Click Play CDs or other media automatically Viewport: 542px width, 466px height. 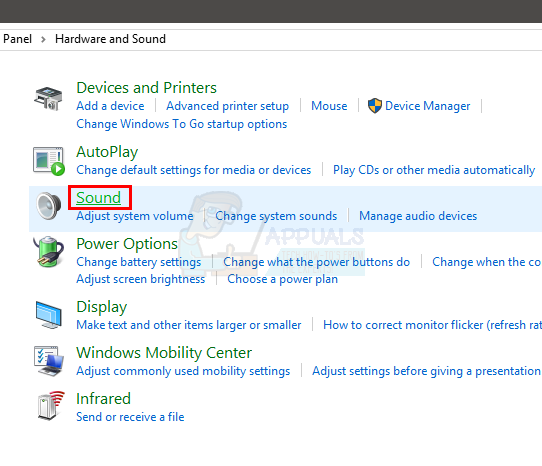(434, 170)
